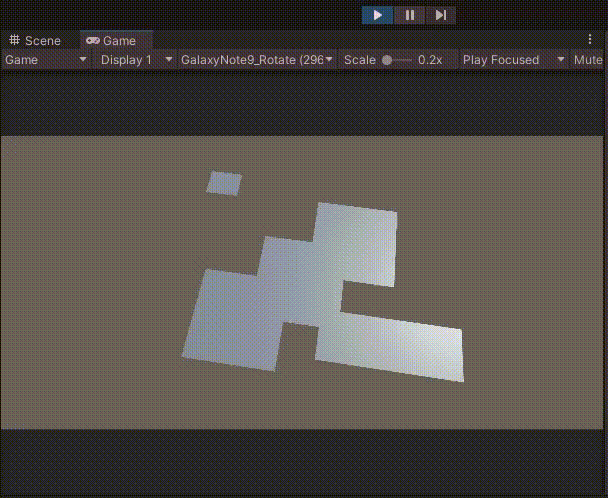Open the Game view three-dot options menu
This screenshot has height=498, width=608.
tap(590, 39)
